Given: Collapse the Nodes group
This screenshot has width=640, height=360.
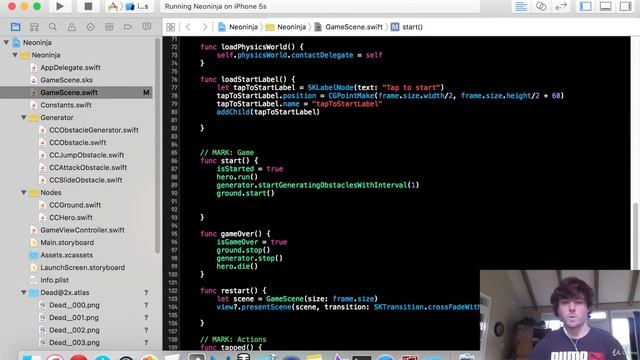Looking at the screenshot, I should click(x=24, y=192).
